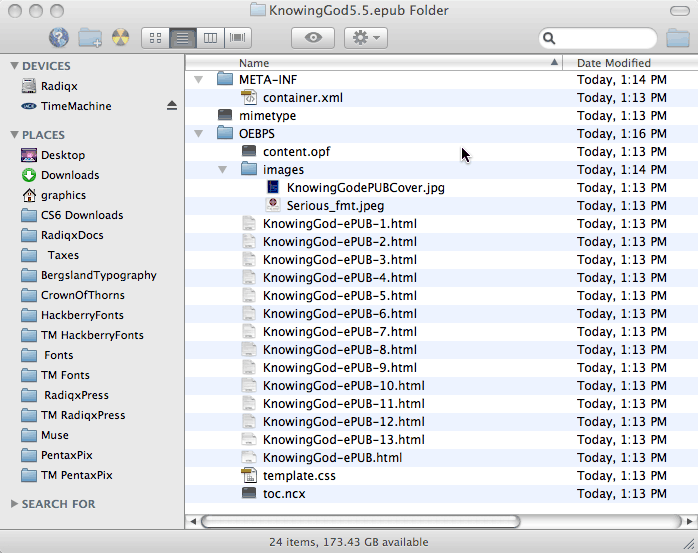Click the toolbar hide pill button
698x553 pixels.
[x=679, y=11]
